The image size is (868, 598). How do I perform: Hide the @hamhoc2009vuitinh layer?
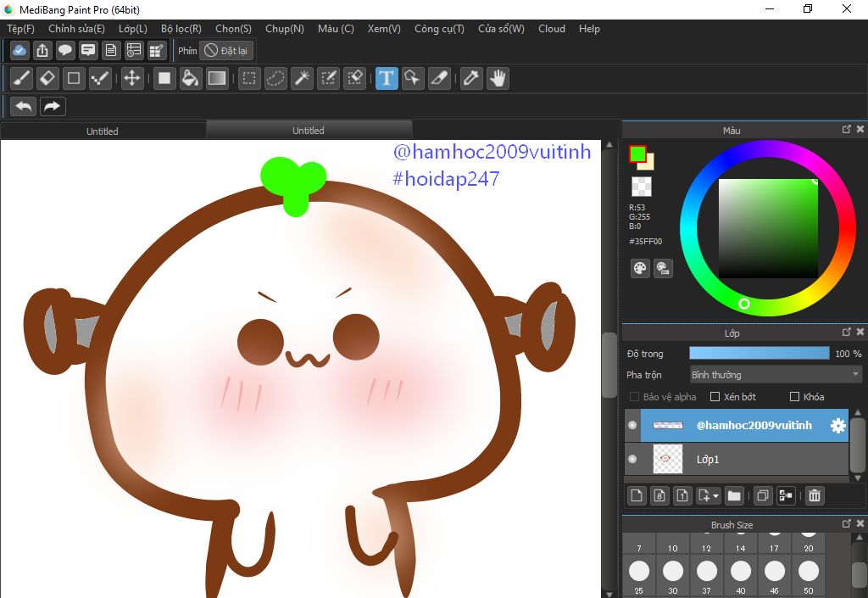click(x=632, y=425)
